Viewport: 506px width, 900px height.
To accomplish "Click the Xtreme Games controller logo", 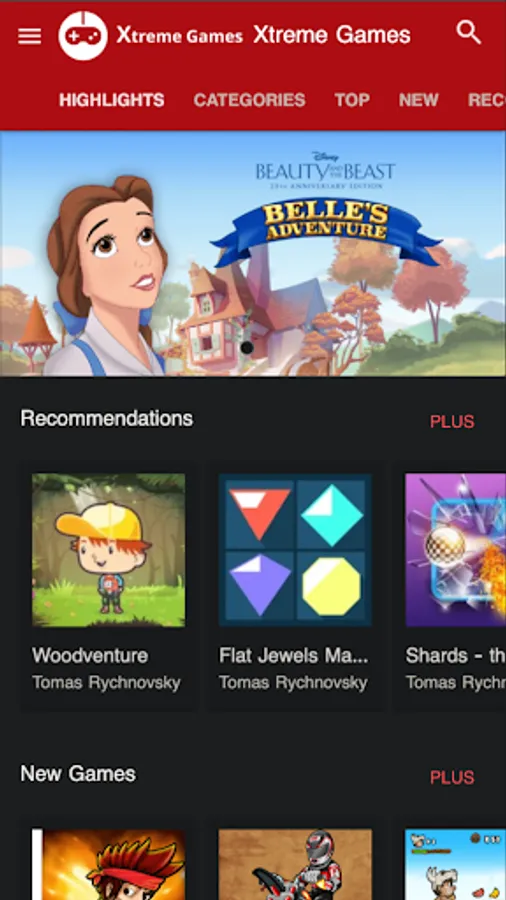I will point(83,36).
